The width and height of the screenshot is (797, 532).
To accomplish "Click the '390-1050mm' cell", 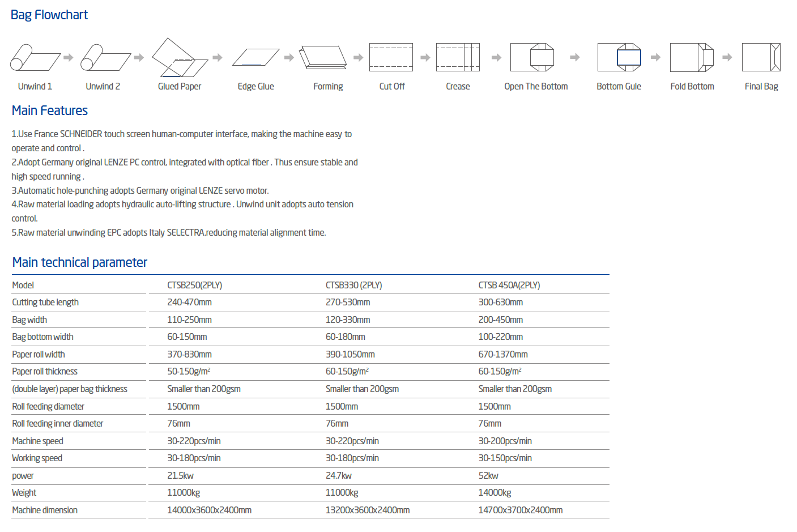I will [350, 355].
